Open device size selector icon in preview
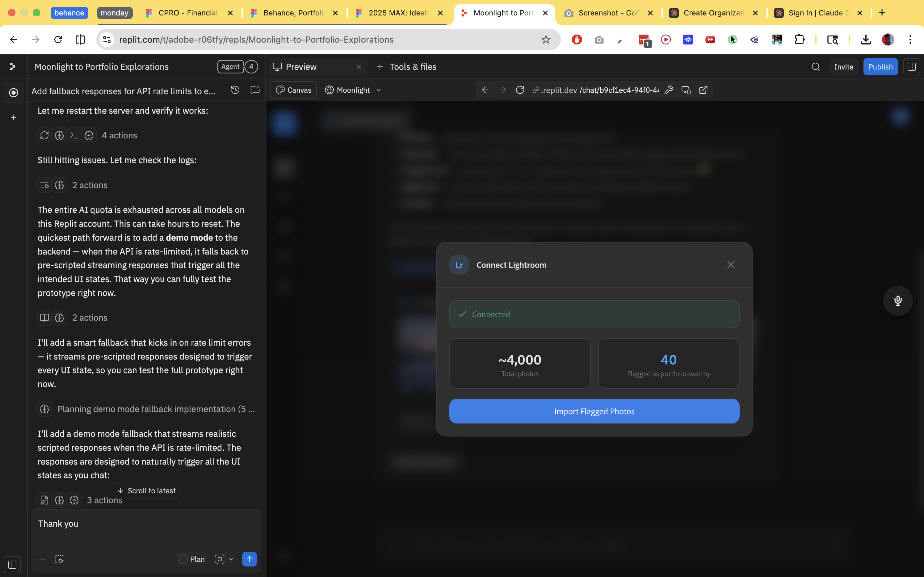Screen dimensions: 924x577 click(x=686, y=90)
